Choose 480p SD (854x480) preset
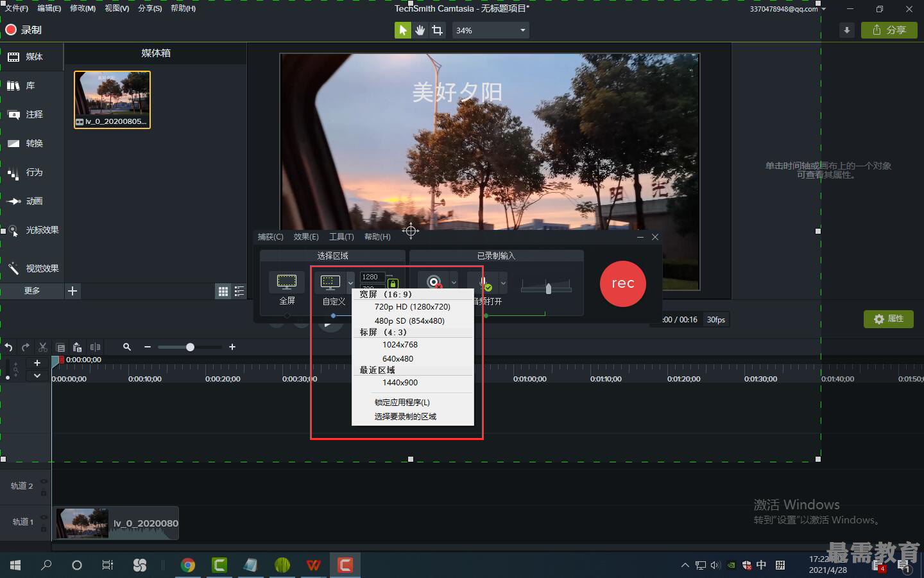Viewport: 924px width, 578px height. click(x=413, y=321)
